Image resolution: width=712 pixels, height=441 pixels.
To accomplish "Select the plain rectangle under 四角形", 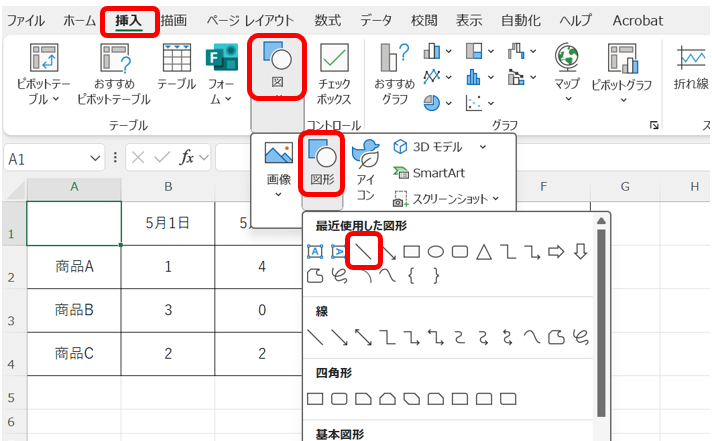I will [315, 399].
